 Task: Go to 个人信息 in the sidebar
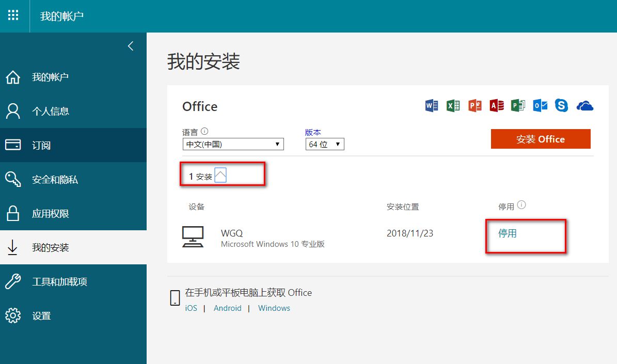[x=73, y=111]
